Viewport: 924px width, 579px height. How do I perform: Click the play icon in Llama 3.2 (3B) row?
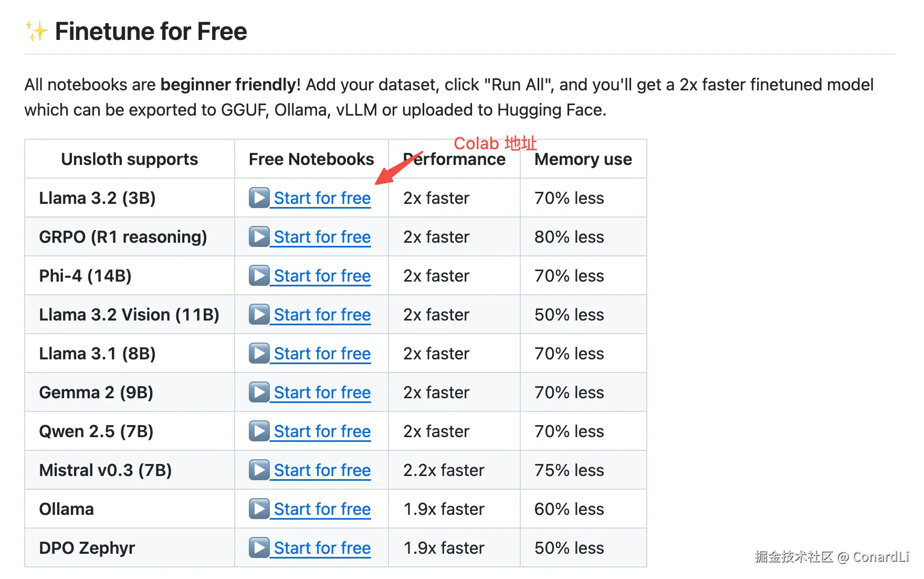click(259, 198)
